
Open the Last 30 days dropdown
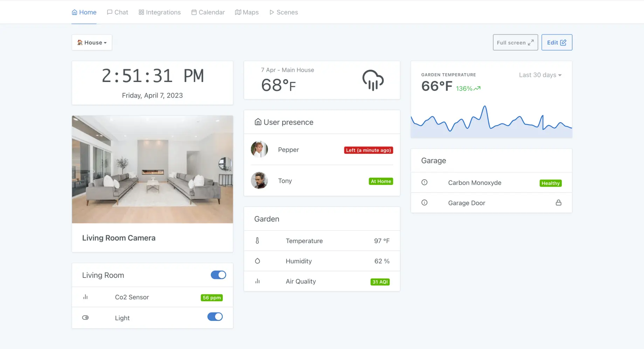[x=540, y=75]
